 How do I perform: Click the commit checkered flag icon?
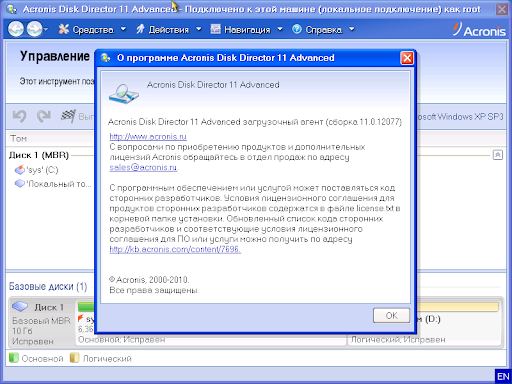tap(68, 116)
